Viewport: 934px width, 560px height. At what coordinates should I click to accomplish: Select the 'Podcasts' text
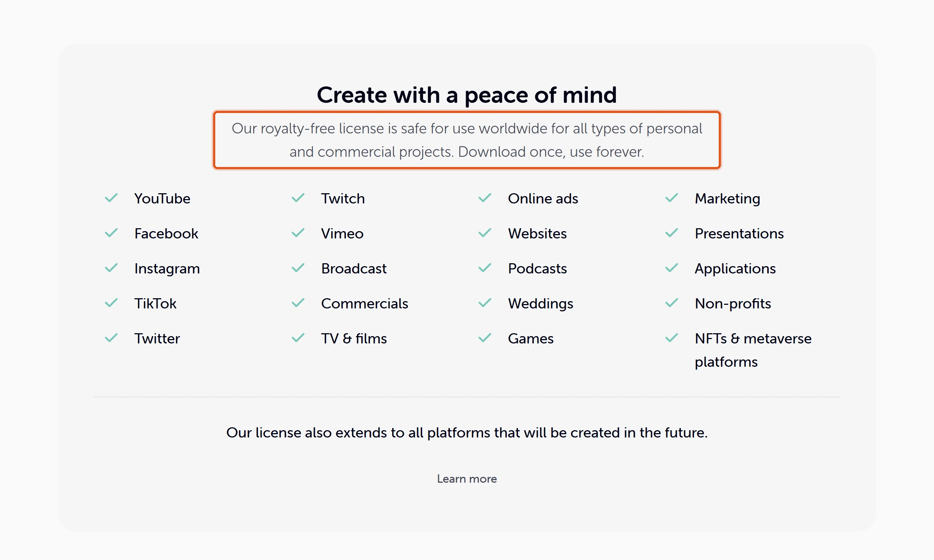[x=537, y=269]
